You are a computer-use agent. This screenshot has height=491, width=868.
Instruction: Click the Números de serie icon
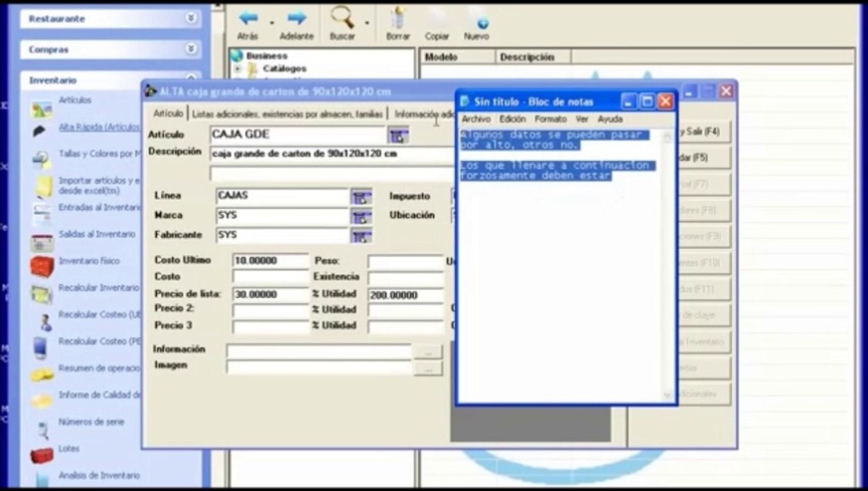click(42, 430)
